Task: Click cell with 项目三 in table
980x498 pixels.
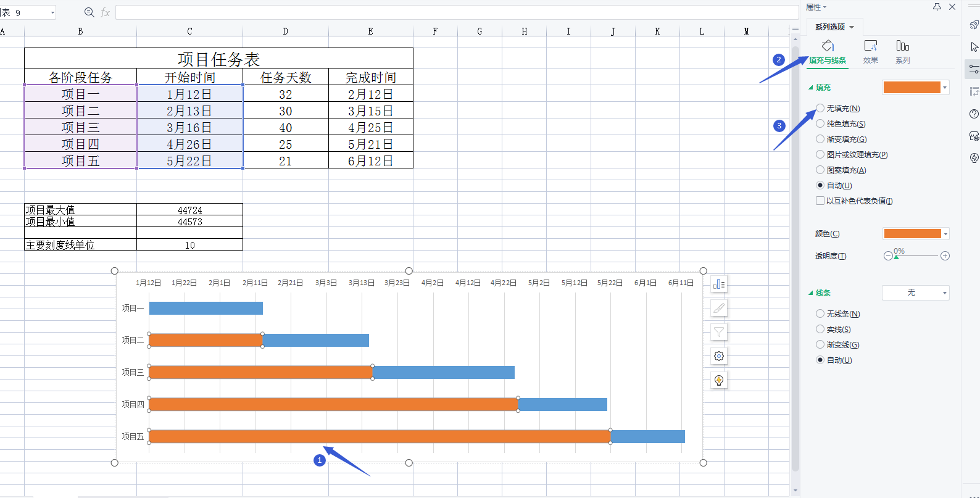Action: 80,127
